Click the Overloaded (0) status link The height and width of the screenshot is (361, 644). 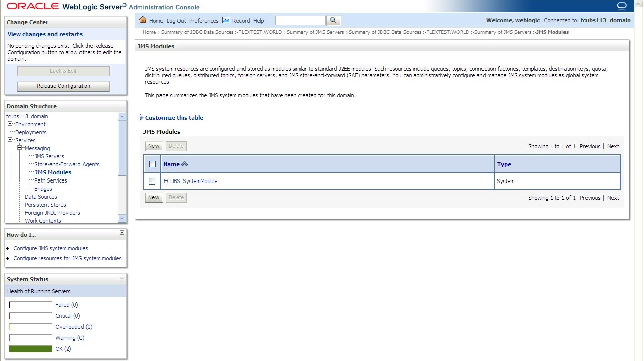point(73,327)
